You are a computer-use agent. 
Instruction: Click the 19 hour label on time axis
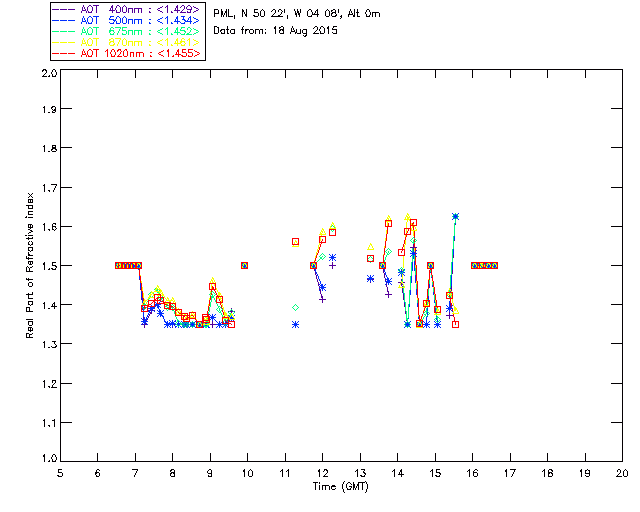585,473
